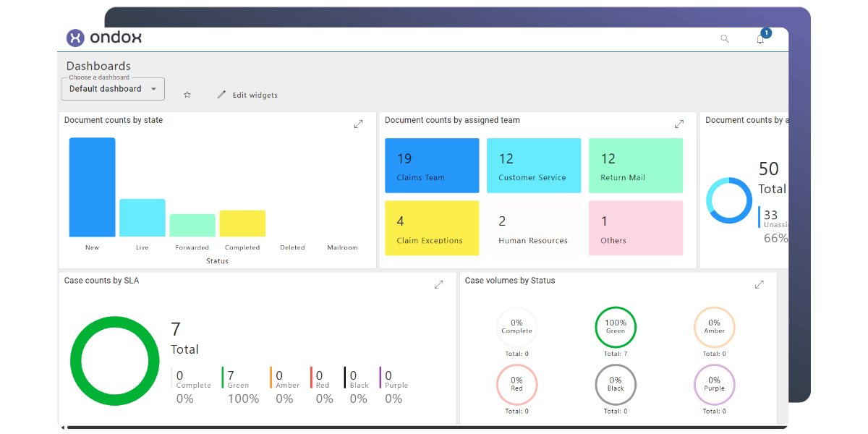Screen dimensions: 868x434
Task: Click the notification badge showing 1
Action: pyautogui.click(x=766, y=33)
